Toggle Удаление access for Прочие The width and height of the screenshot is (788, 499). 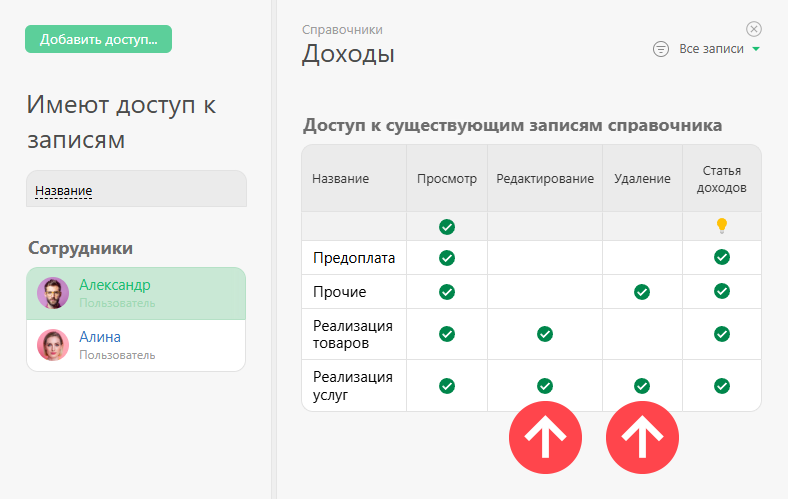pyautogui.click(x=642, y=292)
